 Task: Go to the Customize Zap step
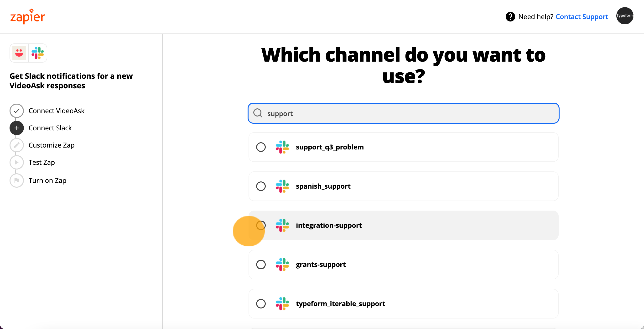point(52,145)
